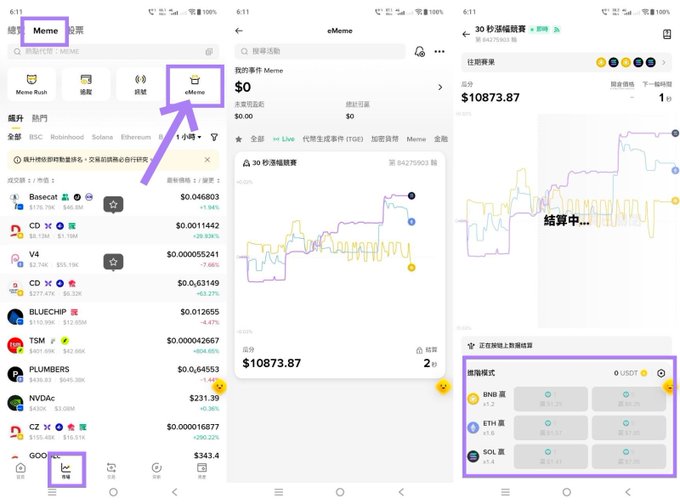The height and width of the screenshot is (504, 680).
Task: Tap the second bet button in ETH 贏 row
Action: (628, 427)
